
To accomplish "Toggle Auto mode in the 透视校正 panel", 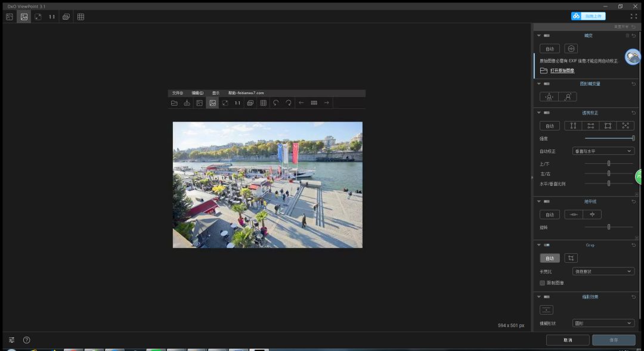I will pyautogui.click(x=549, y=126).
